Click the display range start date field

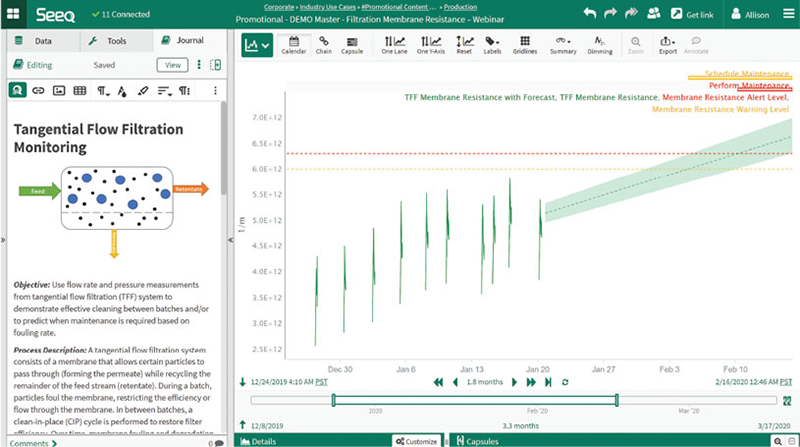click(281, 382)
